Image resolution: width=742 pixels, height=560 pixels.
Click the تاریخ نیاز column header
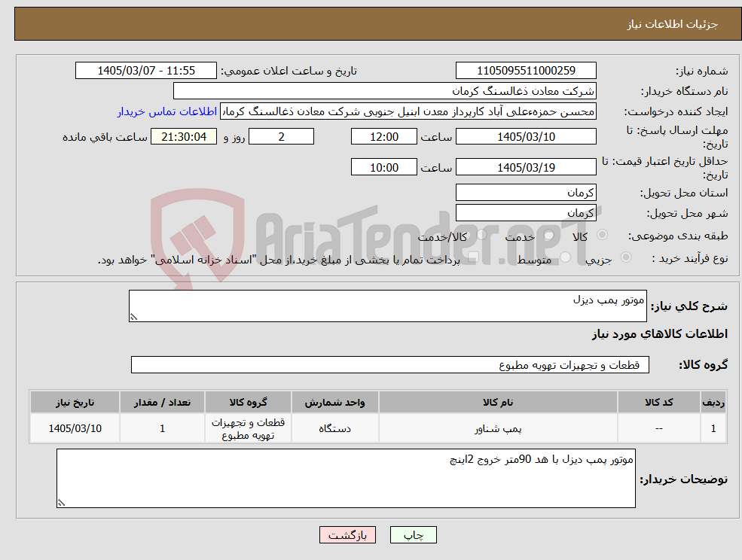tap(75, 402)
